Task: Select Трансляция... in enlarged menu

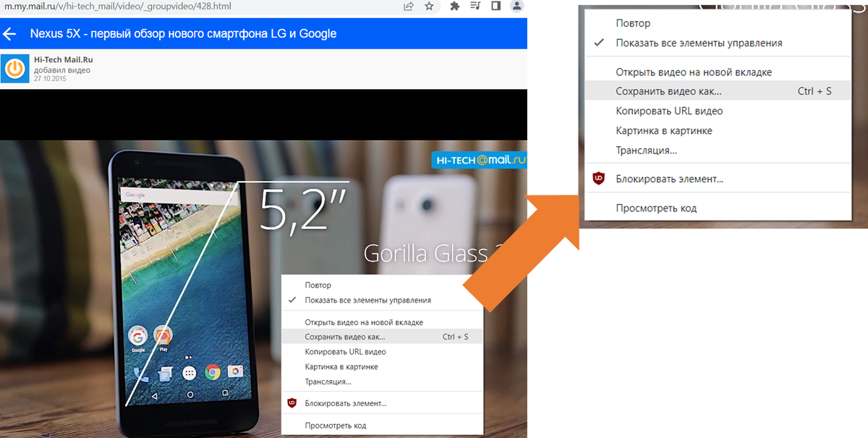Action: 718,151
